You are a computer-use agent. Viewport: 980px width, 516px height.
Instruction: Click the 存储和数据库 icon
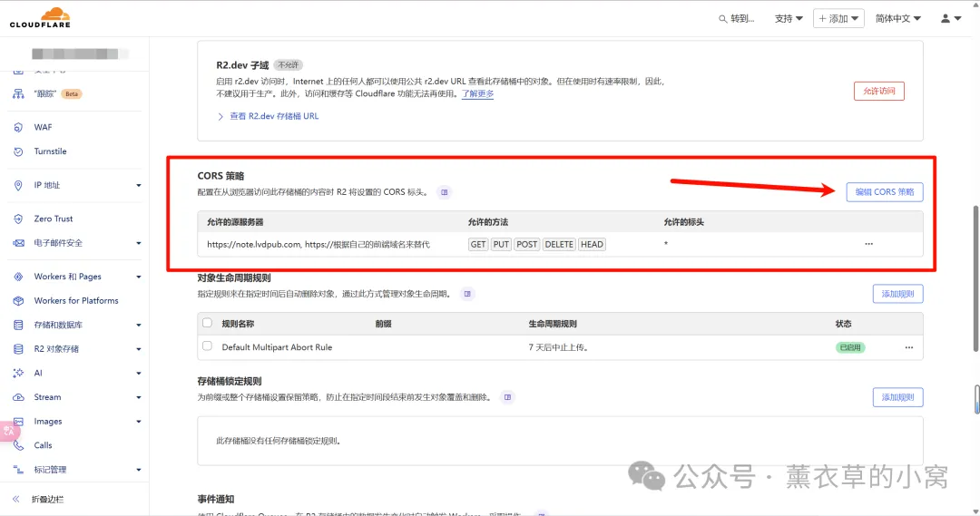coord(18,325)
